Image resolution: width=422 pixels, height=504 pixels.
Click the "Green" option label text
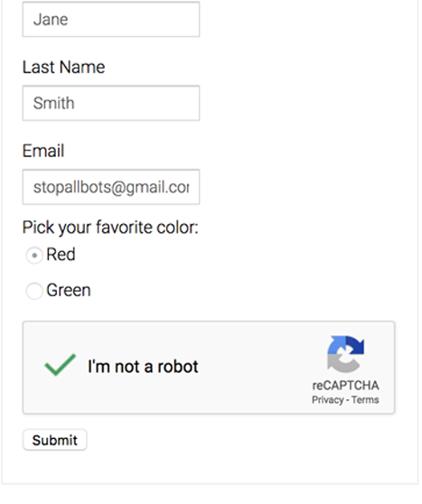click(x=69, y=290)
